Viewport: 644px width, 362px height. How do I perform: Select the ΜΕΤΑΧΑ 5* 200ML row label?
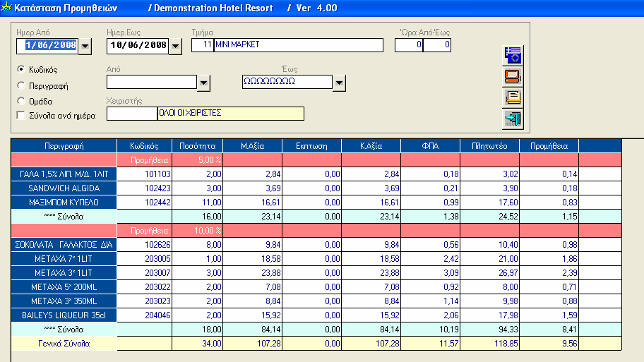(x=64, y=287)
